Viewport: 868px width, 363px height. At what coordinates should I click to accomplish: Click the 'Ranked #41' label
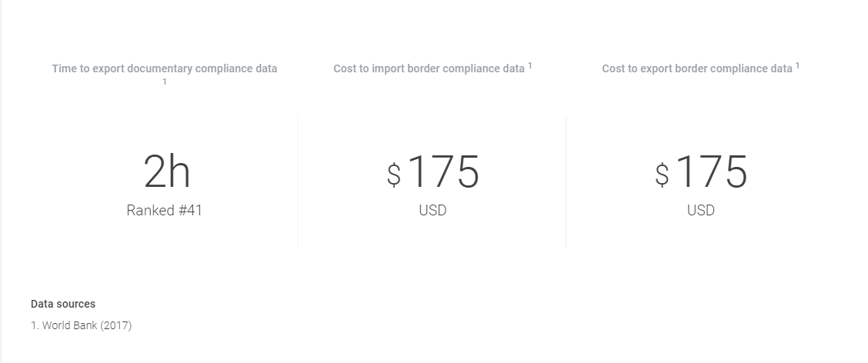coord(165,210)
